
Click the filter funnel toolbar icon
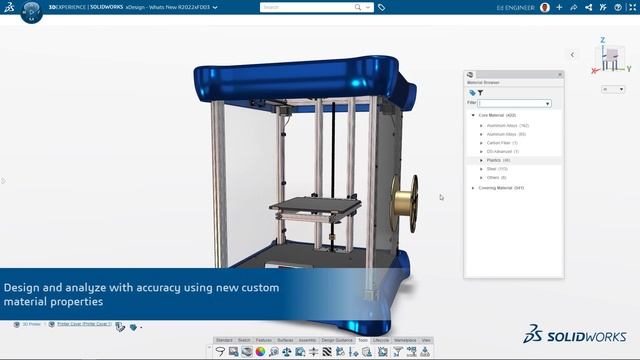point(398,351)
